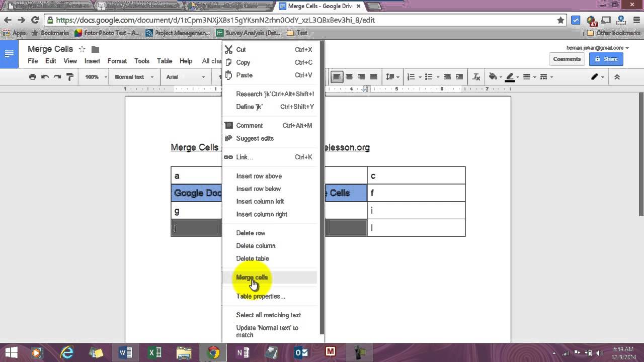Image resolution: width=644 pixels, height=362 pixels.
Task: Open the line spacing dropdown
Action: click(x=392, y=77)
